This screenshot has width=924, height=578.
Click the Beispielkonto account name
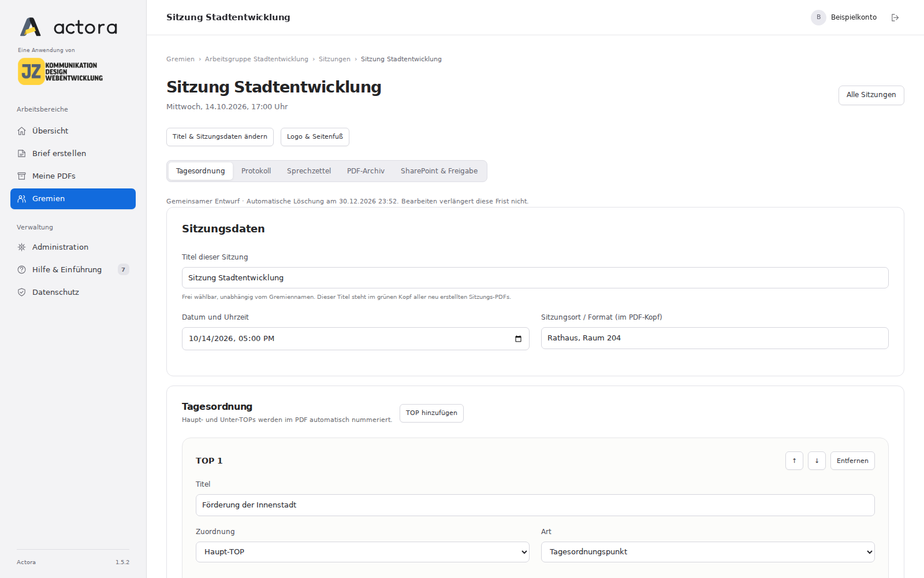(x=854, y=17)
